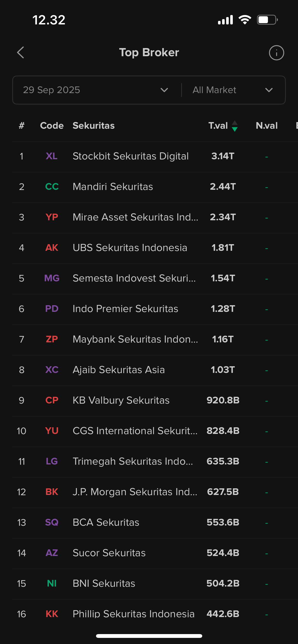Select Mirae Asset Sekuritas broker
The image size is (298, 644).
click(135, 217)
